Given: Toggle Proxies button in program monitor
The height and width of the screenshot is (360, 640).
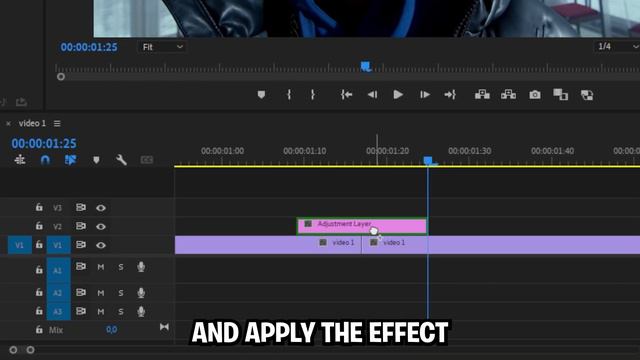Looking at the screenshot, I should pos(587,95).
